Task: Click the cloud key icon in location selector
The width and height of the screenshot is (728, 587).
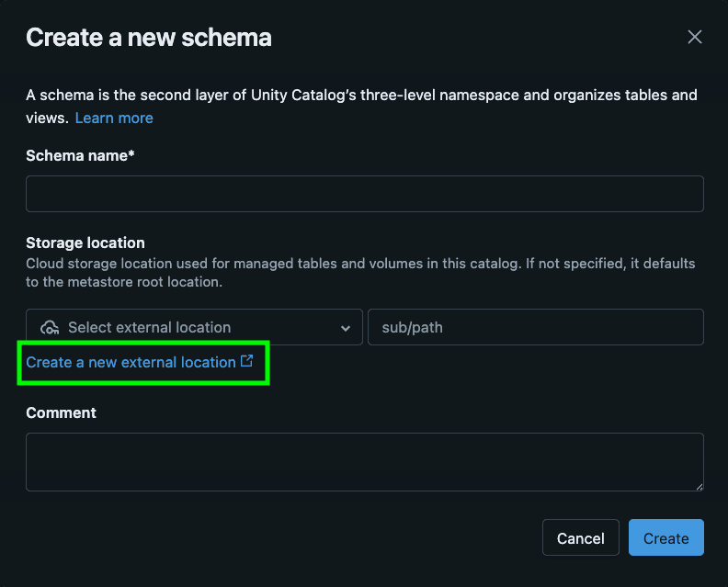Action: (x=50, y=327)
